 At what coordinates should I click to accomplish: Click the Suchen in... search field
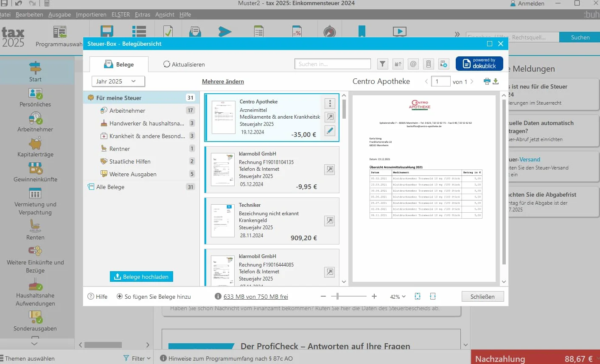tap(333, 64)
